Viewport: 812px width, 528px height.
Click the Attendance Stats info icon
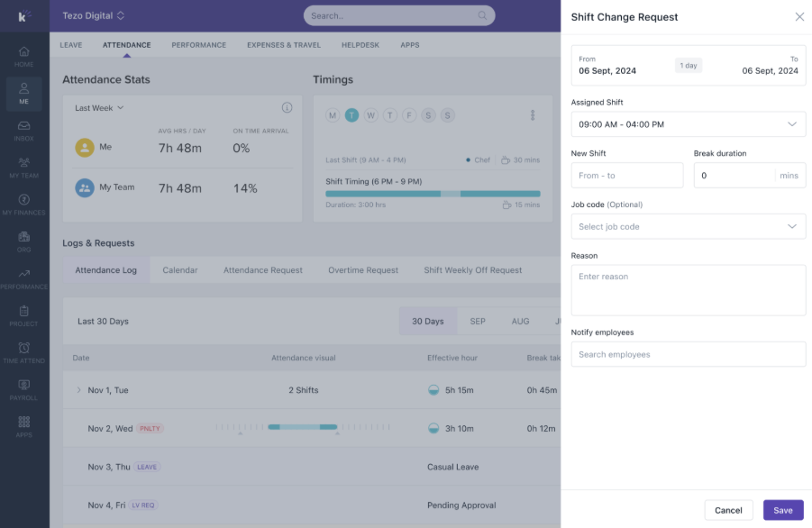pos(287,107)
